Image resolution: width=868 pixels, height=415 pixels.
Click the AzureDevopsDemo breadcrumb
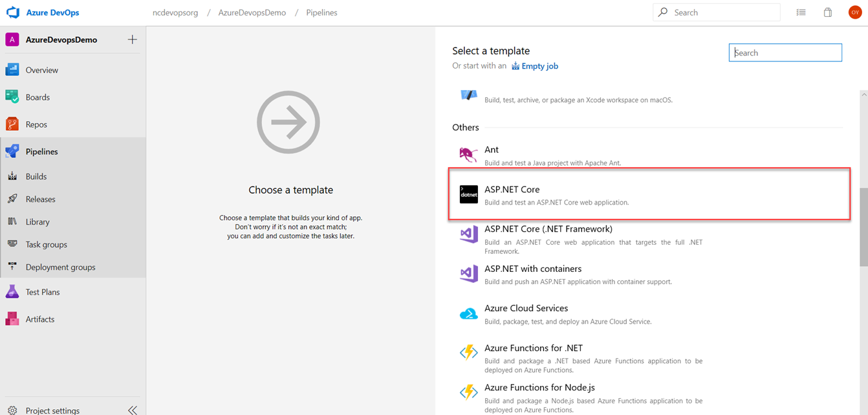coord(252,12)
